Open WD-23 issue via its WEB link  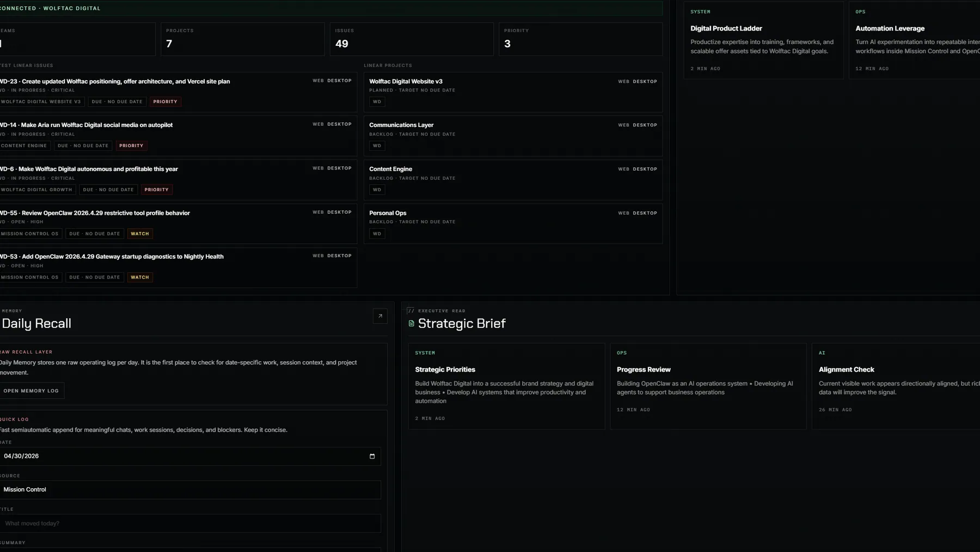(318, 81)
